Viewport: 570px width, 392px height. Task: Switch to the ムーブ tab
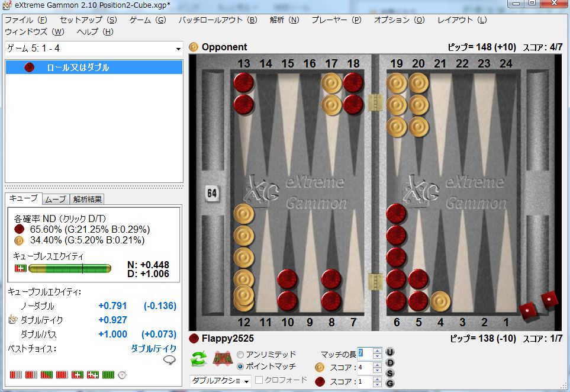point(55,200)
